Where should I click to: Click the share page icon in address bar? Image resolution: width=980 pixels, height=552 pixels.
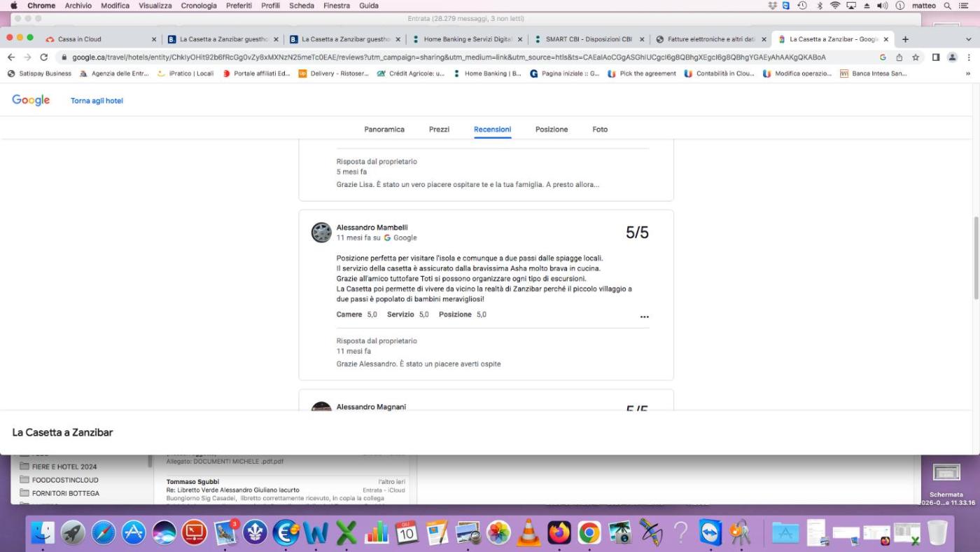[x=899, y=57]
